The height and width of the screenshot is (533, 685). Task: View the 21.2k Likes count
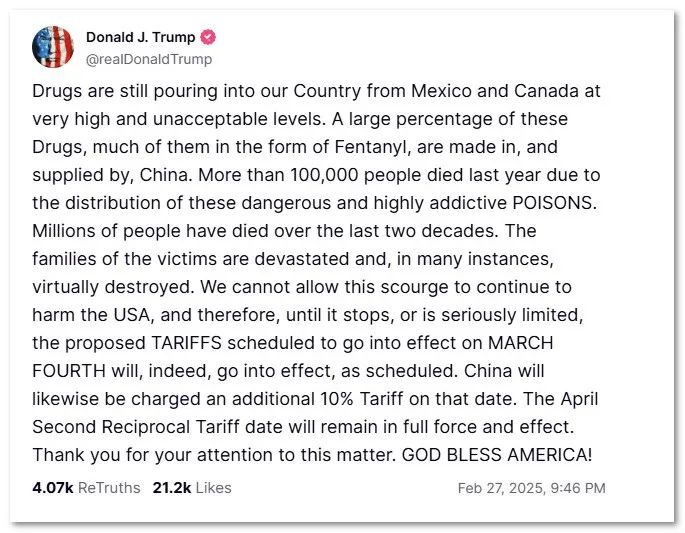pos(192,488)
